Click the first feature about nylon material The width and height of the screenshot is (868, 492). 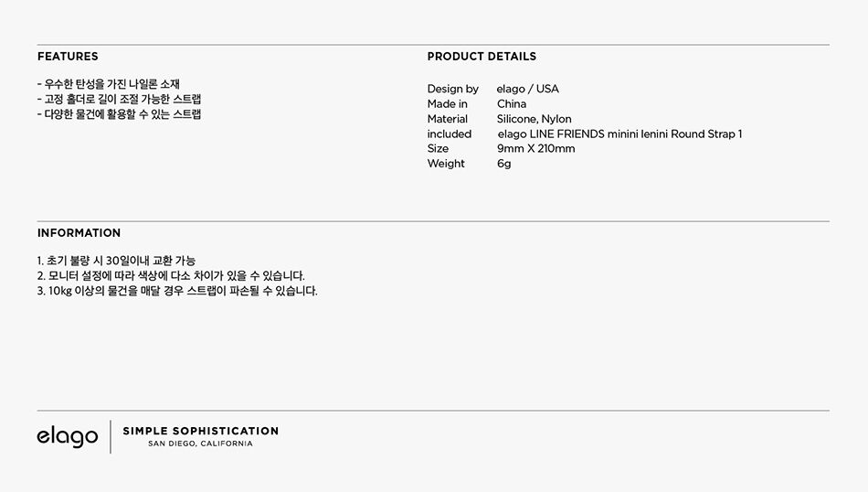109,84
